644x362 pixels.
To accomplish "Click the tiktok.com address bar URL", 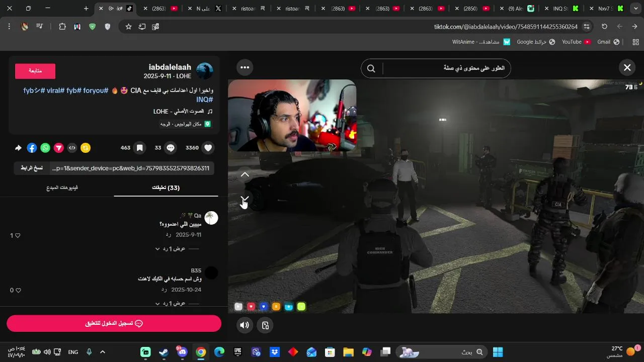I will coord(506,27).
